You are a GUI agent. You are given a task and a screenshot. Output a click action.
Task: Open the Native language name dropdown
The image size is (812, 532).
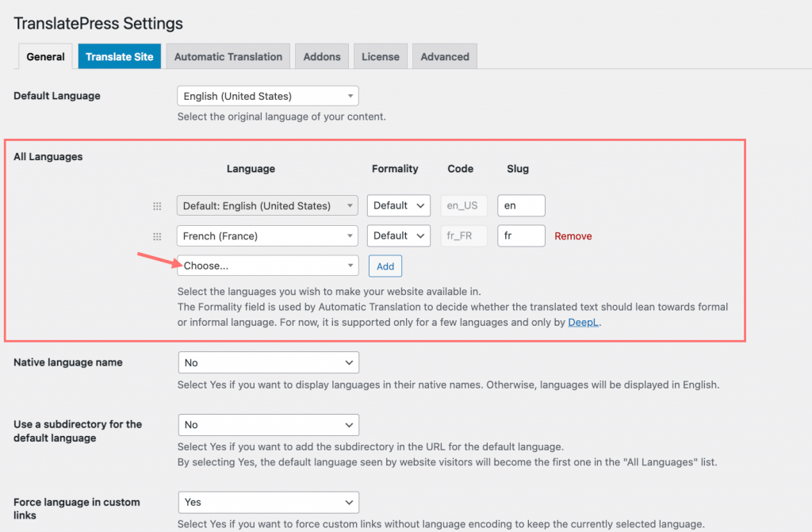point(268,362)
